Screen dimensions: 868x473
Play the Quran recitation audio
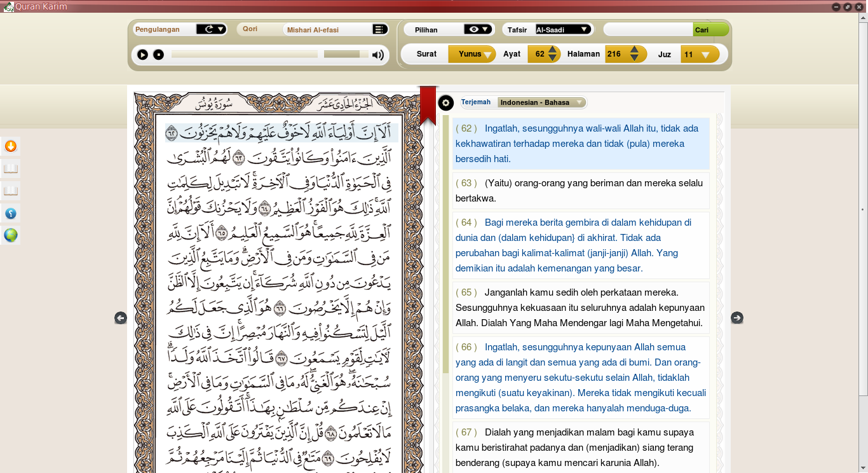click(143, 55)
